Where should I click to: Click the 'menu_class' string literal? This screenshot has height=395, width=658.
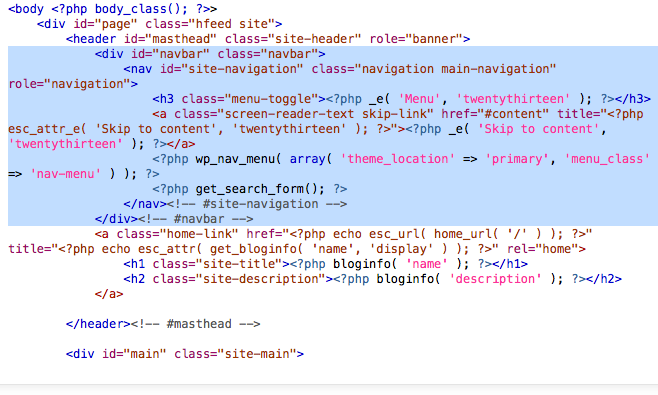[x=607, y=160]
